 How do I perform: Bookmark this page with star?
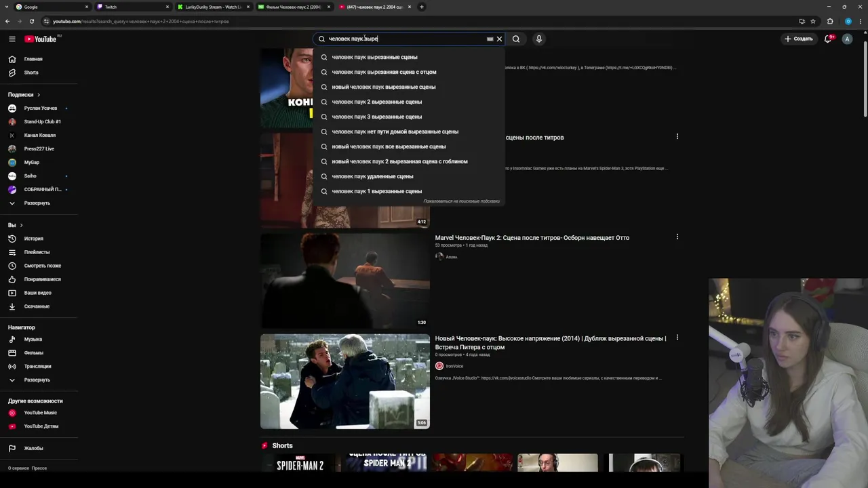(813, 21)
